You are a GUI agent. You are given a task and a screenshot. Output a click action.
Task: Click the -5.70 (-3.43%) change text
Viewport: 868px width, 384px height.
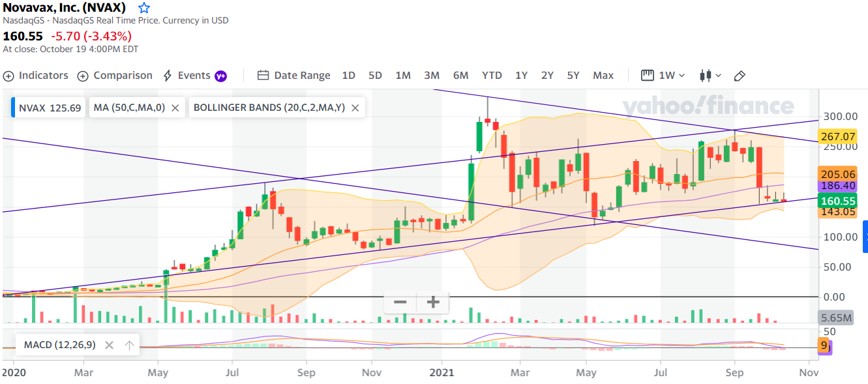pyautogui.click(x=91, y=36)
